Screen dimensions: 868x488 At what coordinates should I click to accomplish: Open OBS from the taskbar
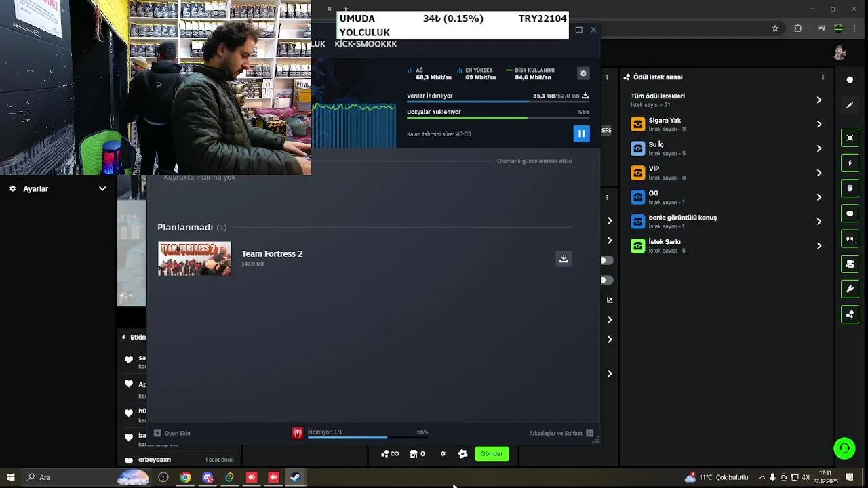pyautogui.click(x=163, y=477)
